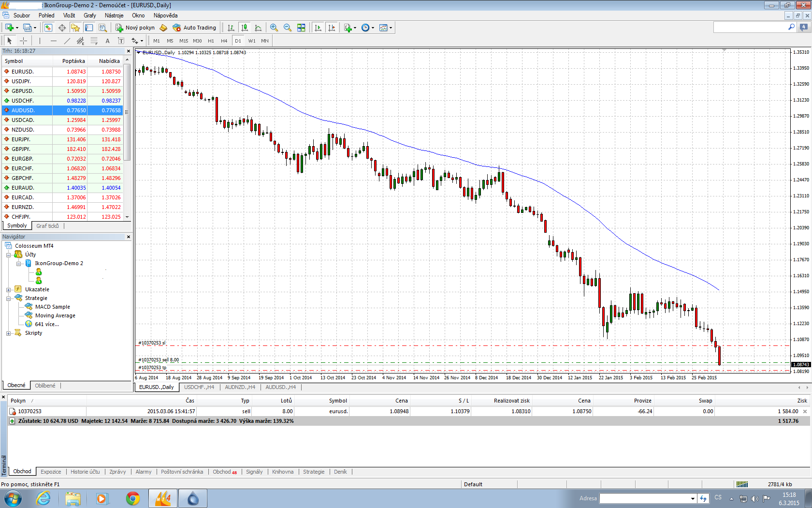Screen dimensions: 812x508
Task: Open templates dropdown
Action: point(386,28)
